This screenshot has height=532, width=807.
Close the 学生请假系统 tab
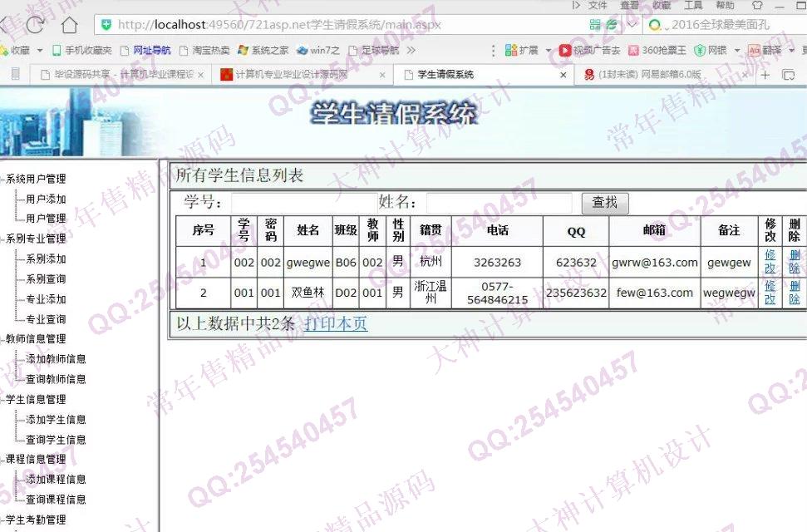(563, 75)
